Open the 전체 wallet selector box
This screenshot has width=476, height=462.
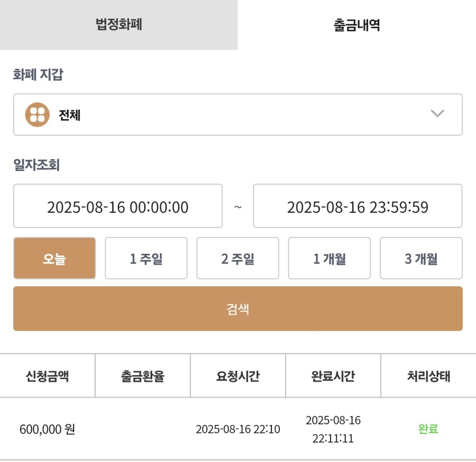click(238, 115)
